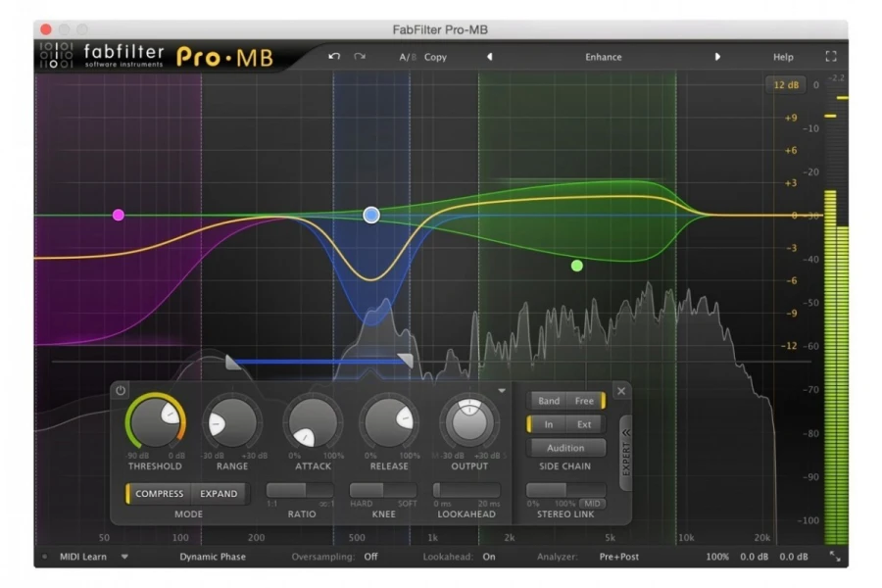Enter full screen mode icon
Screen dimensions: 882x588
pyautogui.click(x=831, y=56)
